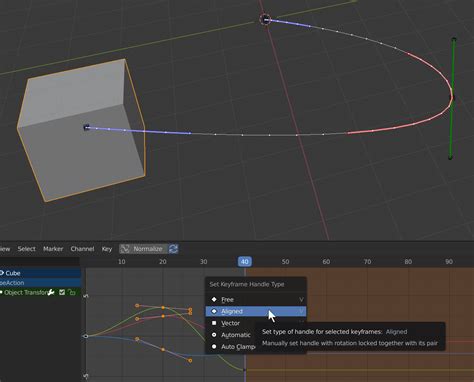Expand the Object Transforms group arrow

tap(1, 292)
